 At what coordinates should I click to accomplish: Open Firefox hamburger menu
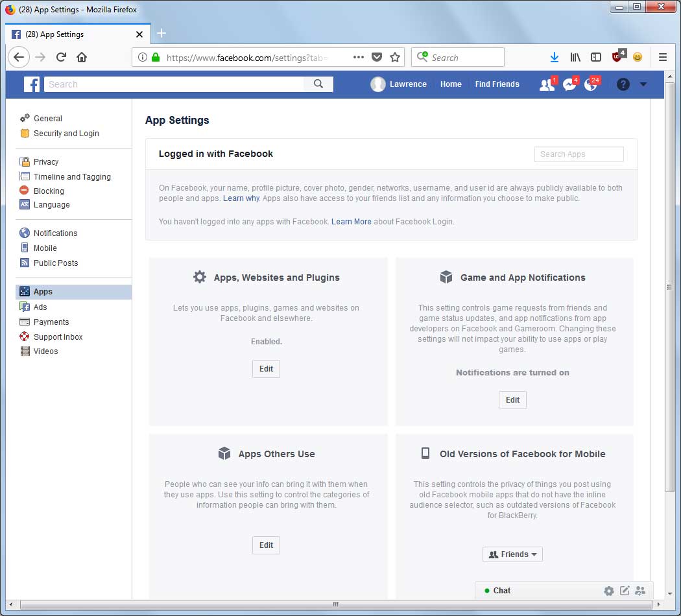pyautogui.click(x=663, y=57)
